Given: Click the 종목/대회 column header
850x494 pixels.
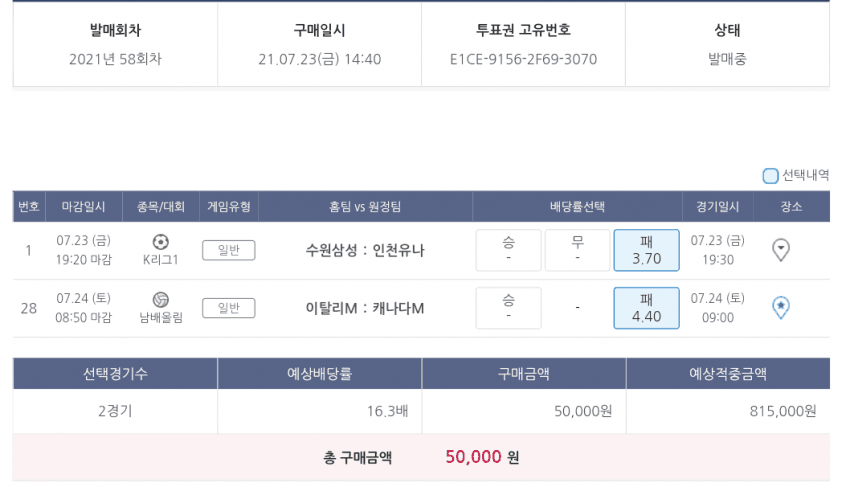Looking at the screenshot, I should point(161,207).
